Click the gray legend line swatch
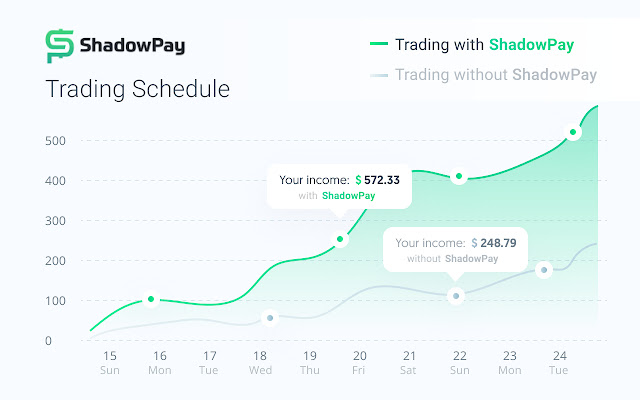Image resolution: width=640 pixels, height=400 pixels. pyautogui.click(x=377, y=74)
